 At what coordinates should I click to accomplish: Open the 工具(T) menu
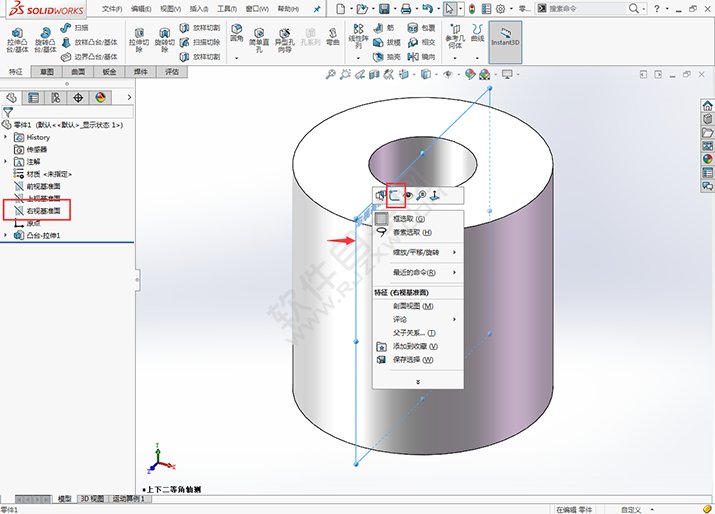(x=228, y=8)
